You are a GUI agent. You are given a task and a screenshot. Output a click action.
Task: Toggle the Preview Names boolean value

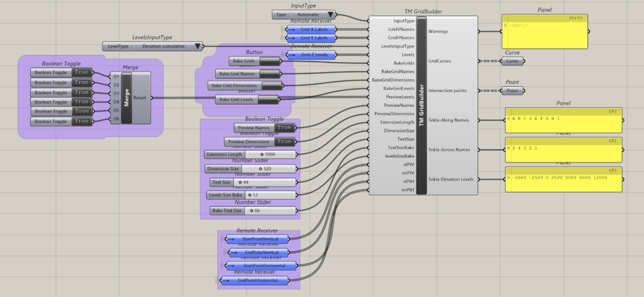tap(285, 127)
